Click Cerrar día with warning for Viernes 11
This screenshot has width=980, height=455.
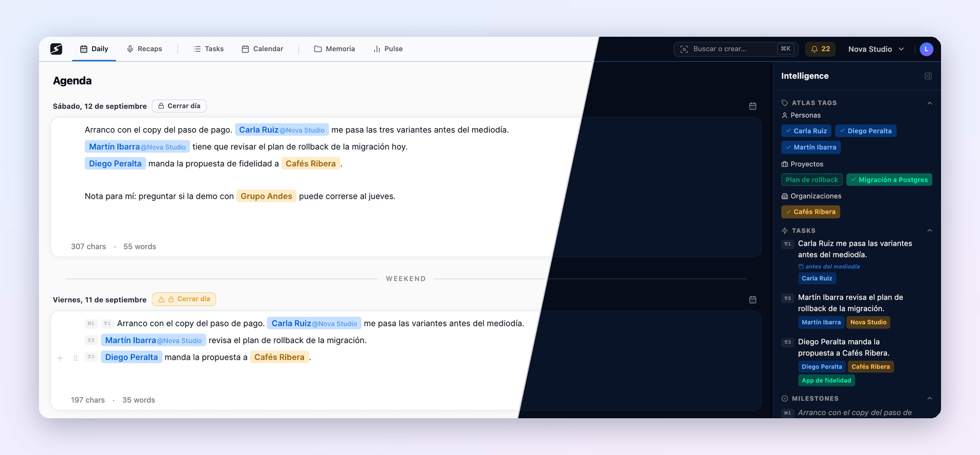click(184, 299)
